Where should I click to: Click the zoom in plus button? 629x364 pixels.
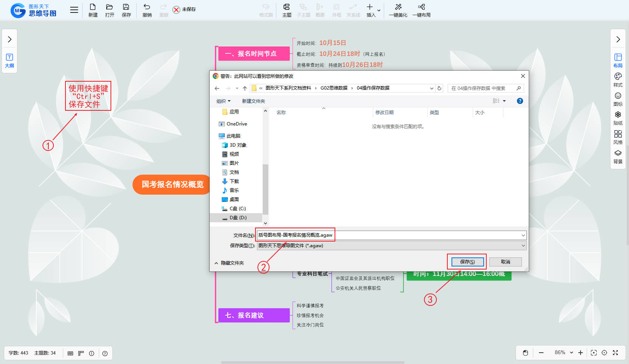(581, 353)
